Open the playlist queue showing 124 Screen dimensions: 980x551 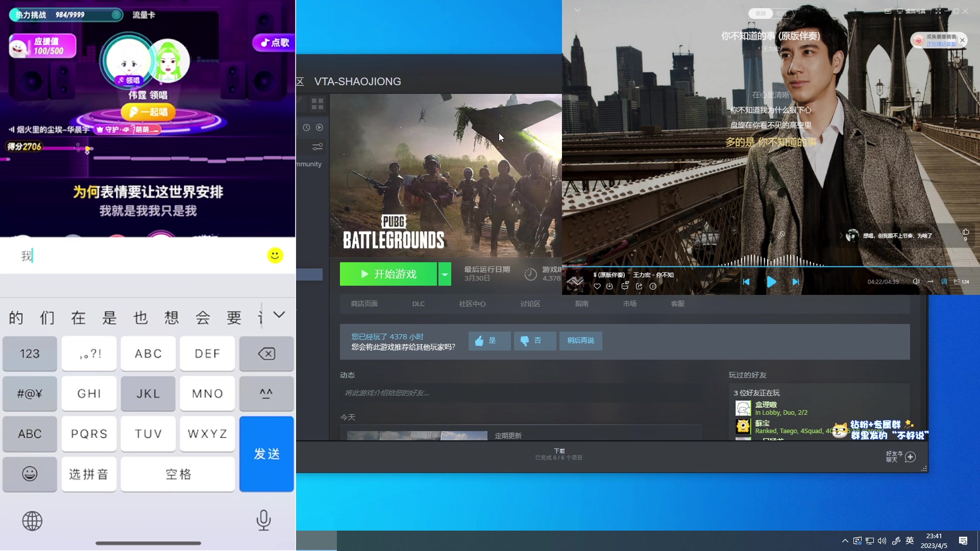click(961, 282)
